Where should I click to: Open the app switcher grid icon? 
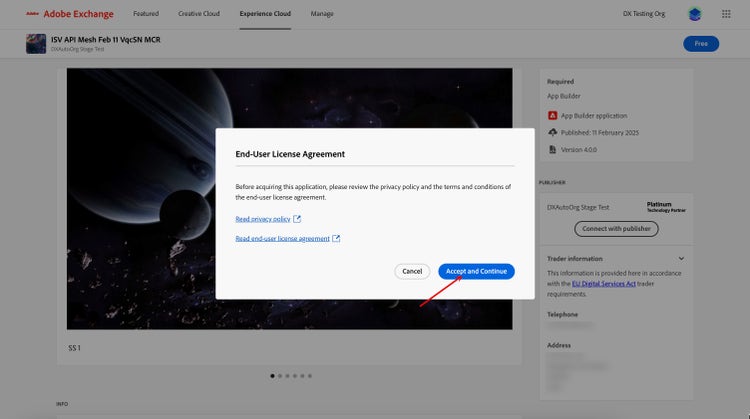coord(726,14)
